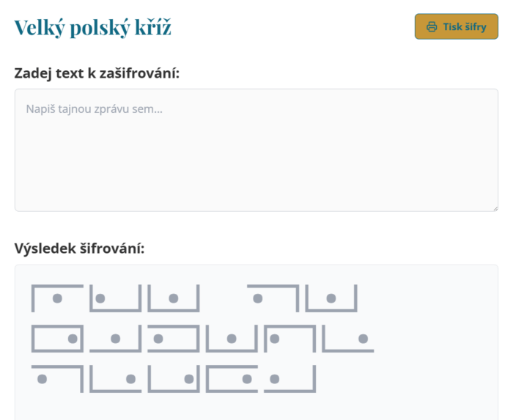Viewport: 513px width, 420px height.
Task: Click the printer icon inside Tisk šifry
Action: point(432,27)
